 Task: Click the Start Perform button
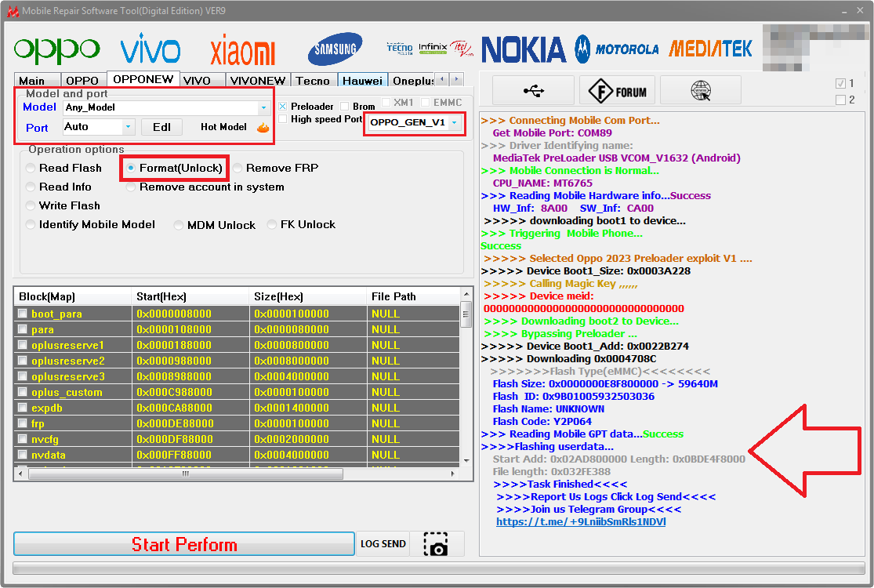click(184, 544)
